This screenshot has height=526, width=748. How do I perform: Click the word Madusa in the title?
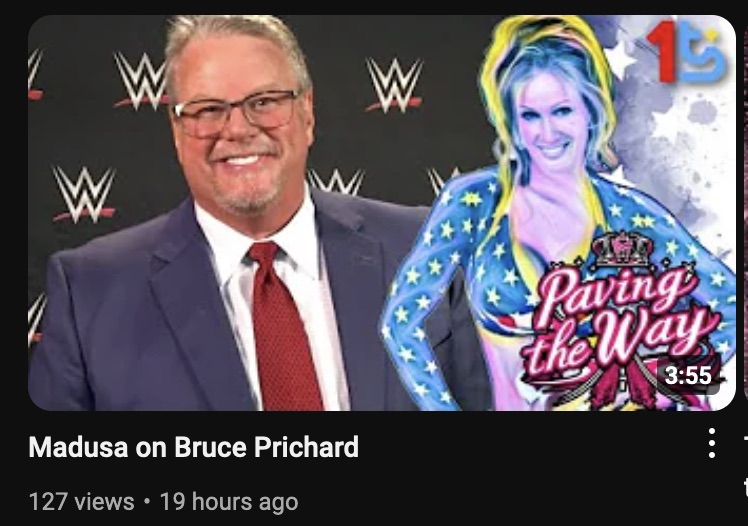point(78,447)
